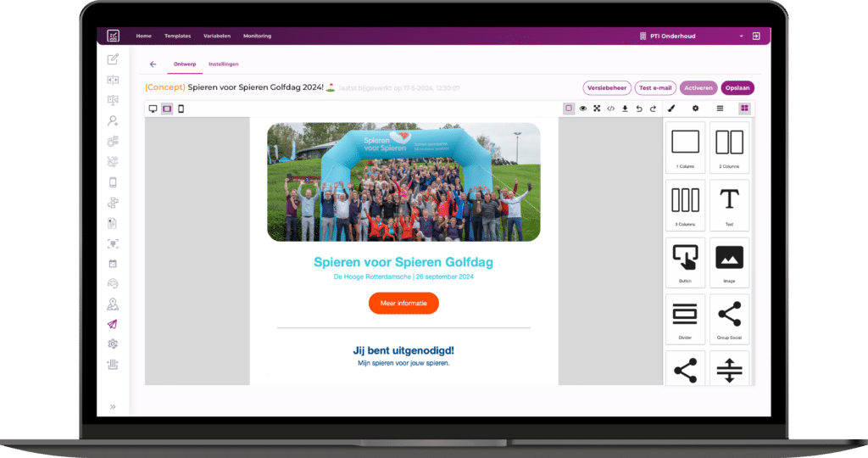
Task: Open the settings gear icon in sidebar
Action: pos(113,343)
